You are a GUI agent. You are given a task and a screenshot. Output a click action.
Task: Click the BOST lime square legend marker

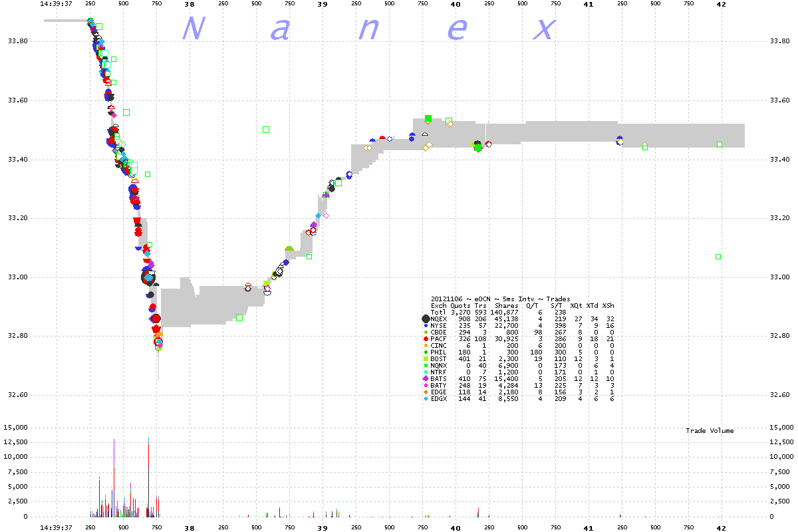(426, 359)
